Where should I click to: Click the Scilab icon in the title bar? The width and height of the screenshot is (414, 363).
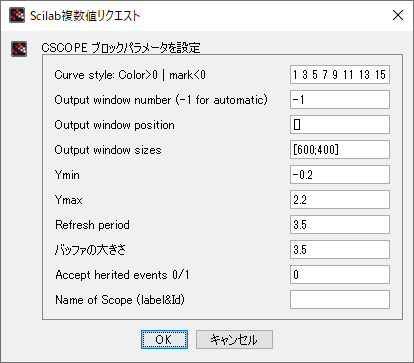click(17, 15)
